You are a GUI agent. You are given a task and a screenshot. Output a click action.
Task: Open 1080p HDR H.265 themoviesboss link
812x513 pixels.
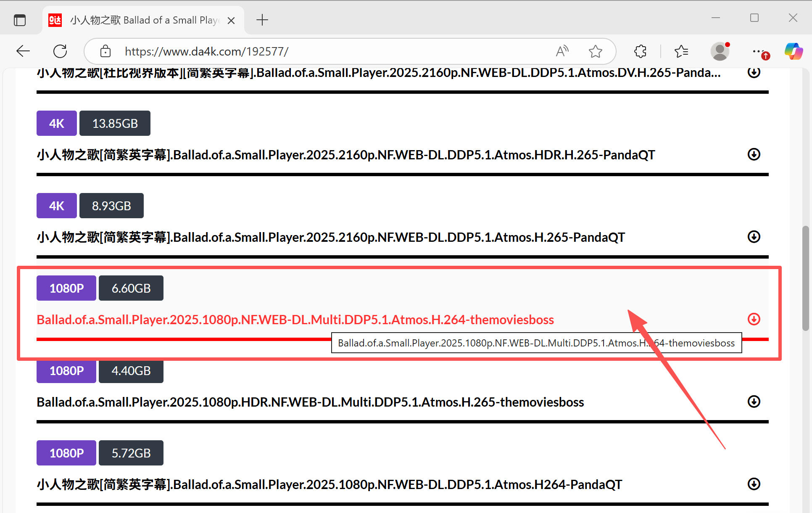pyautogui.click(x=310, y=402)
